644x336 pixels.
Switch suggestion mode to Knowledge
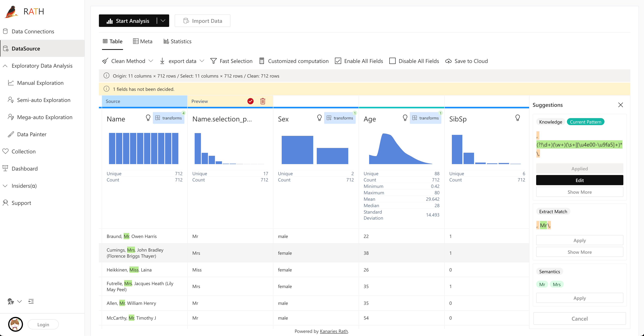click(551, 122)
